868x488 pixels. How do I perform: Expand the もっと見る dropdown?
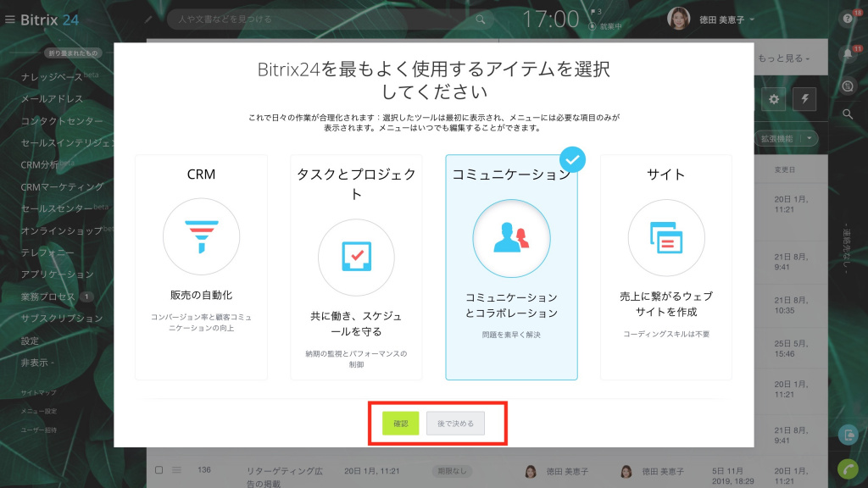pos(783,58)
